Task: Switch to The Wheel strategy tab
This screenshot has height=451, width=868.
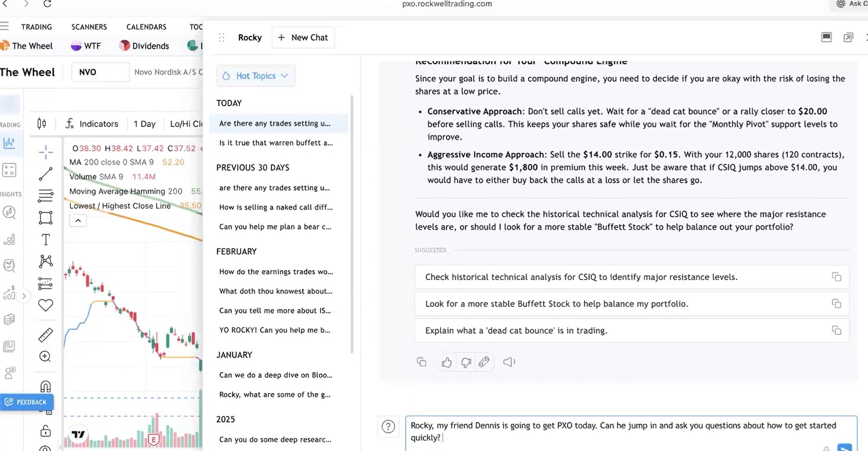Action: click(x=27, y=46)
